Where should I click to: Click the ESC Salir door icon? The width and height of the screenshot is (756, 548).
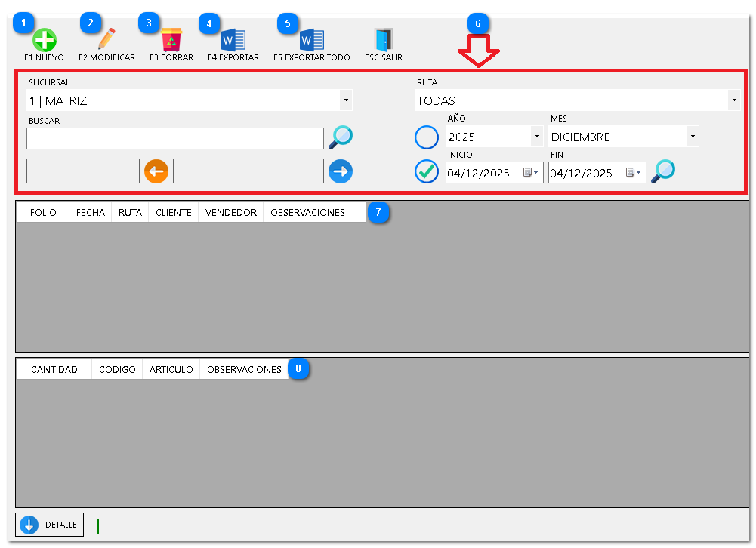(384, 40)
